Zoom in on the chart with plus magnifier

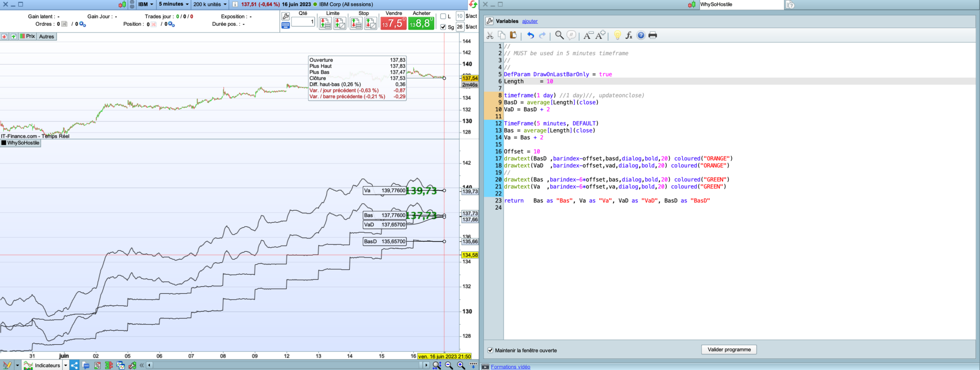click(461, 365)
